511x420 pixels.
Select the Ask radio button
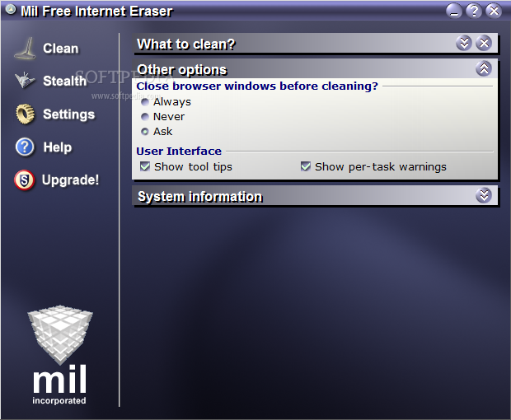145,132
